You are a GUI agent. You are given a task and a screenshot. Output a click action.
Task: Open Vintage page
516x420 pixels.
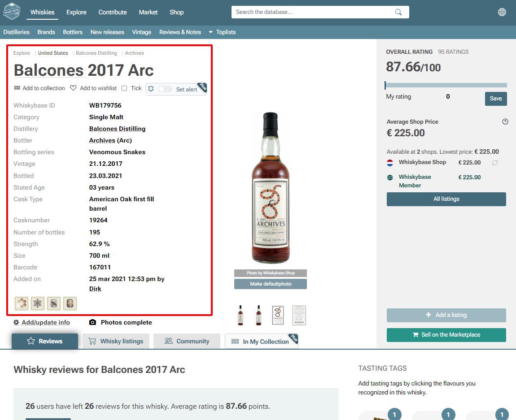tap(141, 32)
